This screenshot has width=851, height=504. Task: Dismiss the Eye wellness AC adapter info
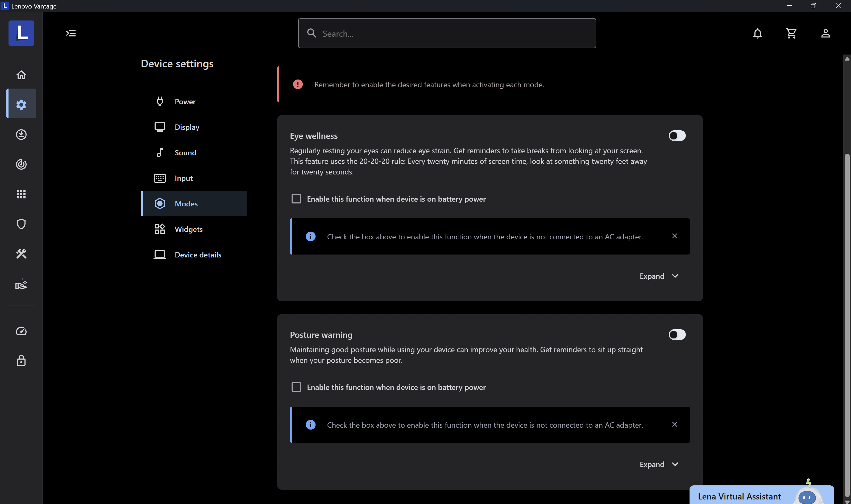click(674, 236)
